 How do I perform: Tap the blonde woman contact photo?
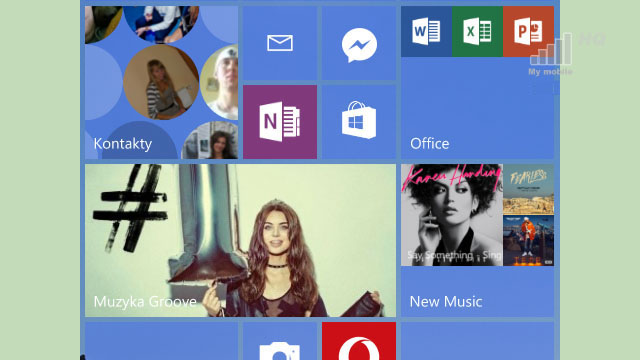tap(161, 82)
